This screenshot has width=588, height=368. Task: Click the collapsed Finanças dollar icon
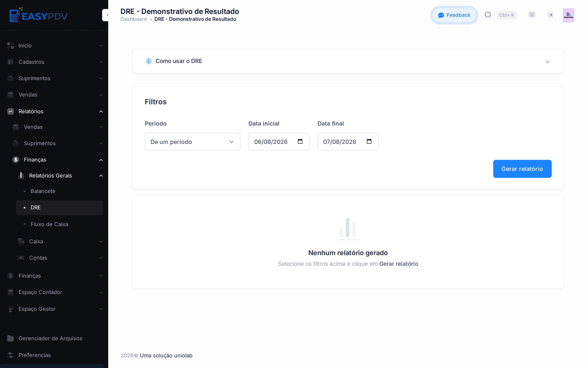[x=10, y=276]
